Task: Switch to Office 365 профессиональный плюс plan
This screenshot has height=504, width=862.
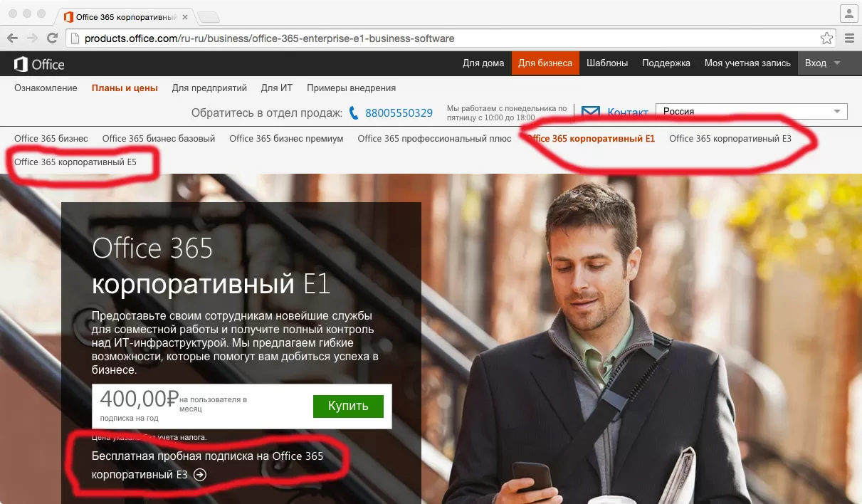Action: pos(434,139)
